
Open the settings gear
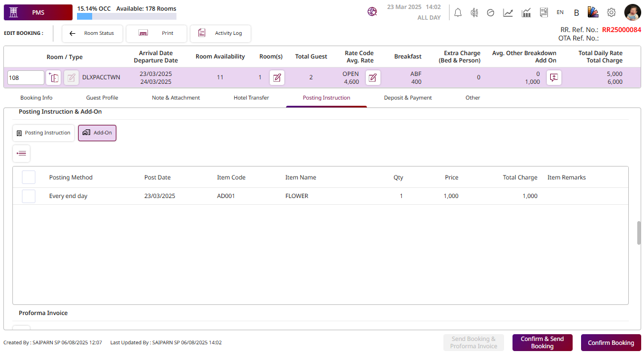[611, 12]
